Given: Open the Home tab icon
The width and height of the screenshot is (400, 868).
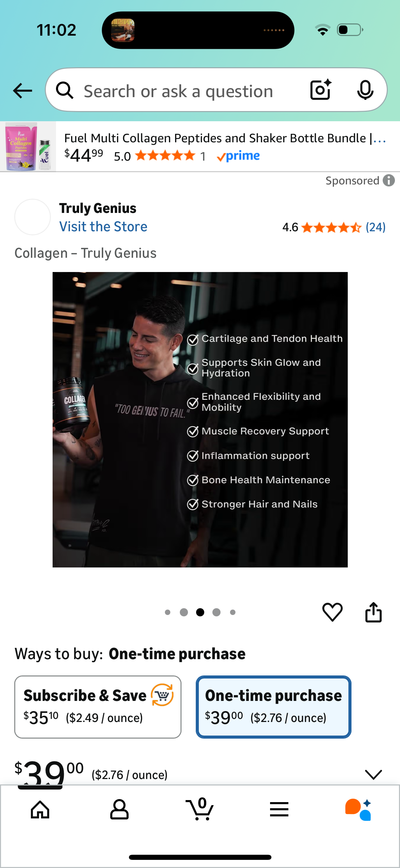Looking at the screenshot, I should [x=40, y=810].
